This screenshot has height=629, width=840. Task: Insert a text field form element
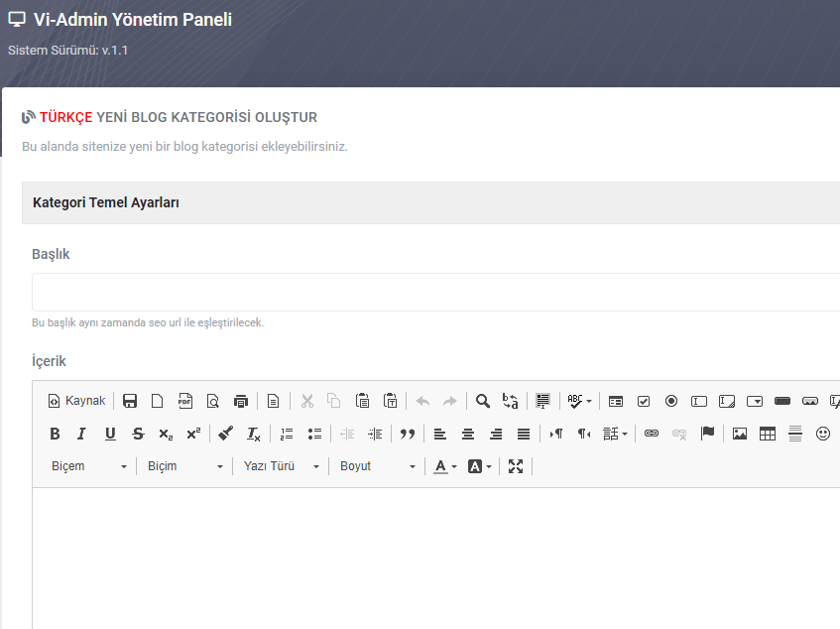tap(699, 401)
